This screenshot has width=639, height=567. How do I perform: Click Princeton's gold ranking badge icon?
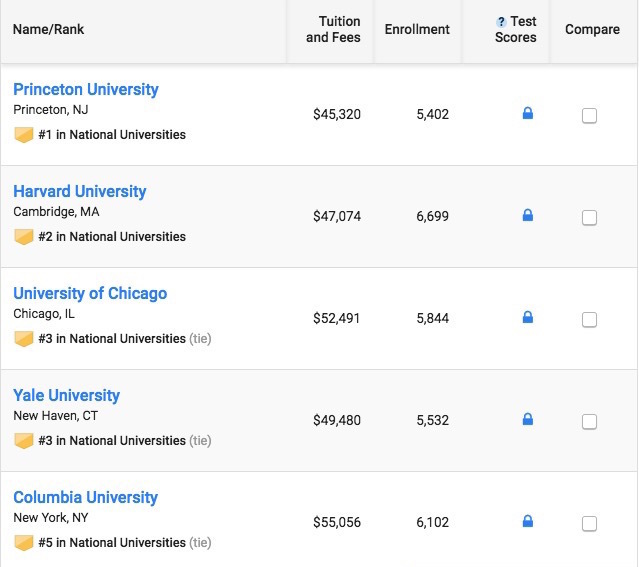(24, 135)
